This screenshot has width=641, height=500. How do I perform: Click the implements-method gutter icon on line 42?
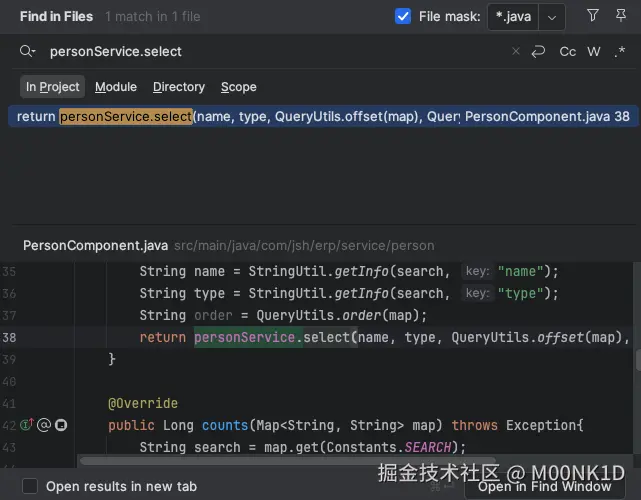[27, 425]
